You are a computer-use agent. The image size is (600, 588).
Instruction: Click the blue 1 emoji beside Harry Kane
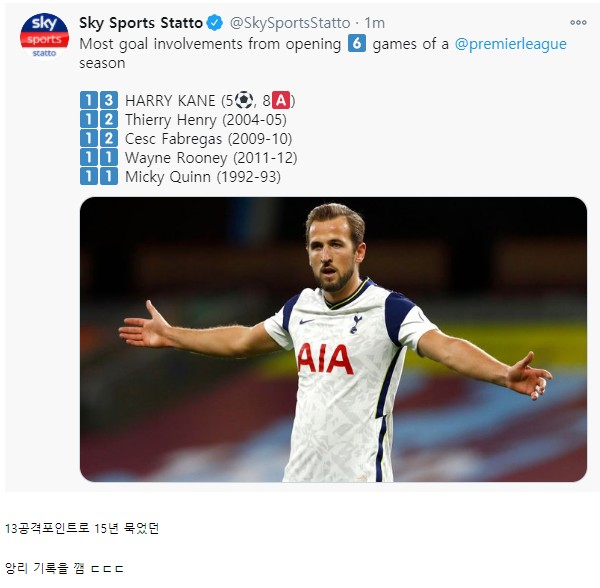(x=89, y=100)
